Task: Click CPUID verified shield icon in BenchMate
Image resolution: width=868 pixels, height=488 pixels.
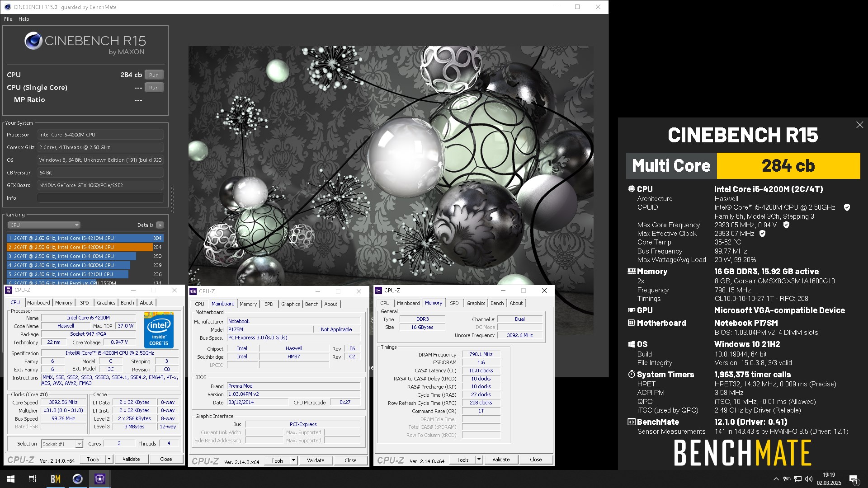Action: [x=847, y=207]
